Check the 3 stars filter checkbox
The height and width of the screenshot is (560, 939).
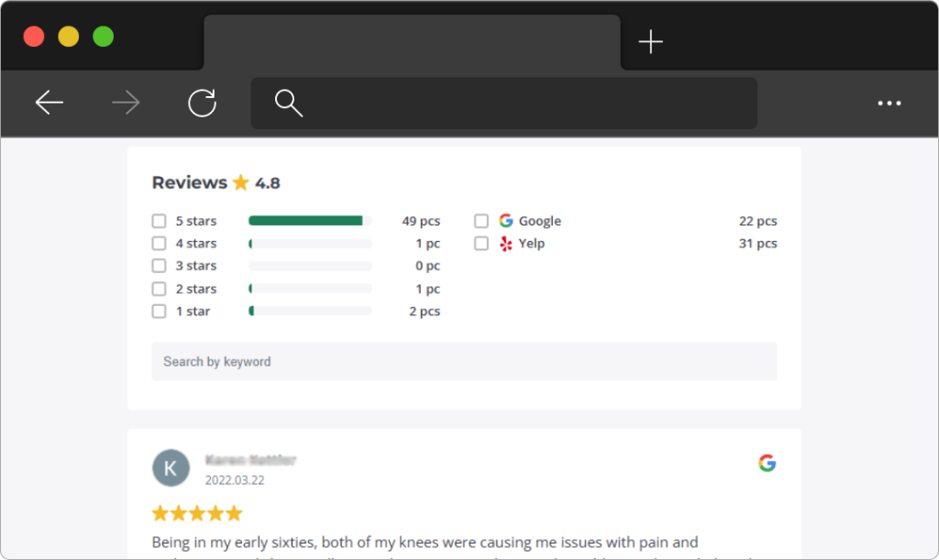[x=159, y=266]
